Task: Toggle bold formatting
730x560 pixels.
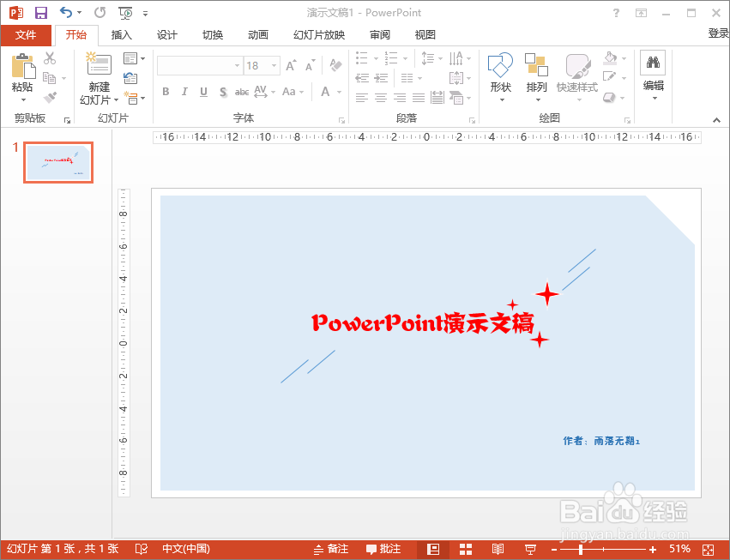Action: 166,92
